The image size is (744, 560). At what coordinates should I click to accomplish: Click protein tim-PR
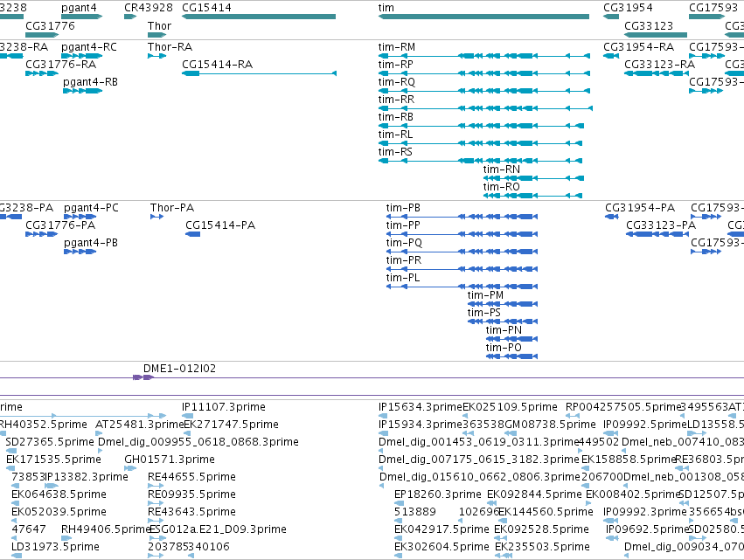462,269
